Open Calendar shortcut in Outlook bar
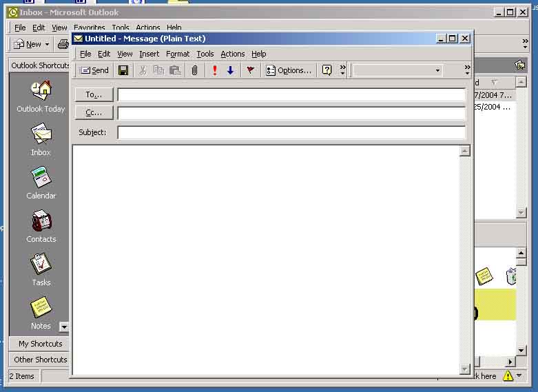Image resolution: width=538 pixels, height=392 pixels. tap(41, 183)
